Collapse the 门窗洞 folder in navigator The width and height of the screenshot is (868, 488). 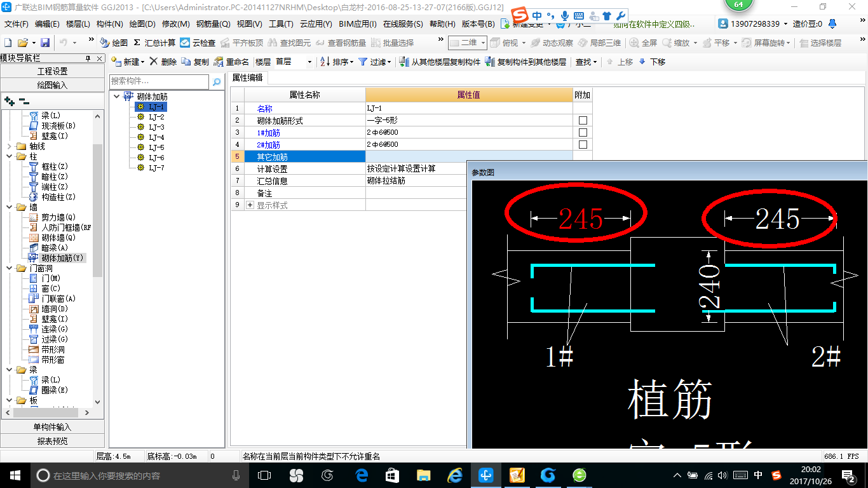tap(9, 268)
